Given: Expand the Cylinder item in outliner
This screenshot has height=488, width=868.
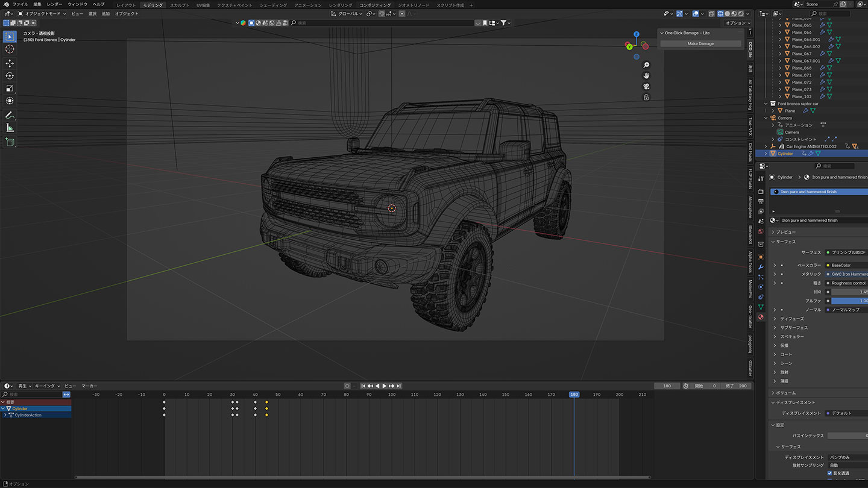Looking at the screenshot, I should (766, 154).
